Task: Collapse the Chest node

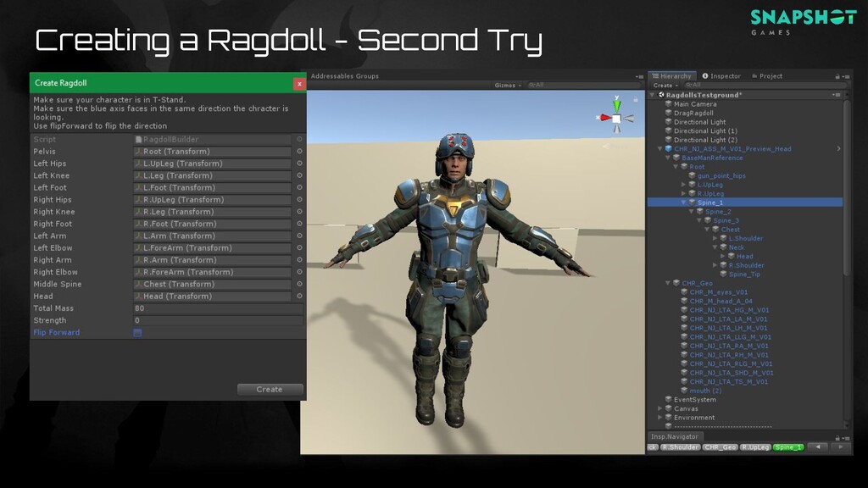Action: 707,229
